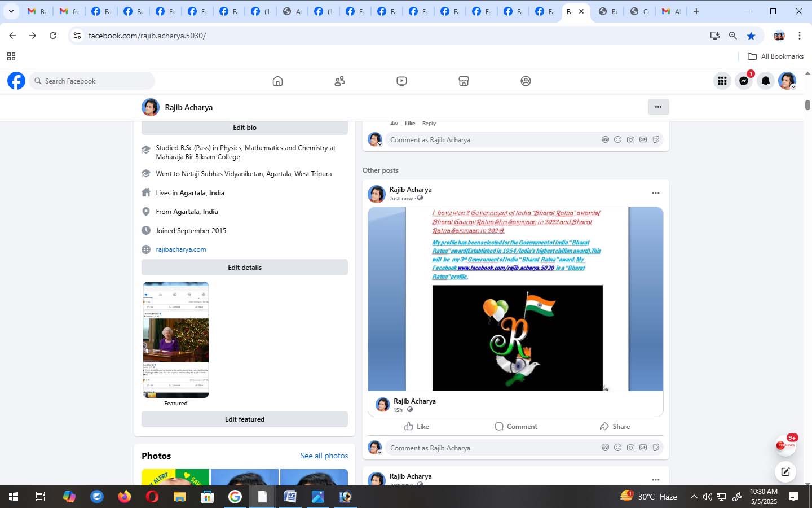The width and height of the screenshot is (812, 508).
Task: Open Chrome profile avatar in toolbar
Action: click(x=779, y=36)
